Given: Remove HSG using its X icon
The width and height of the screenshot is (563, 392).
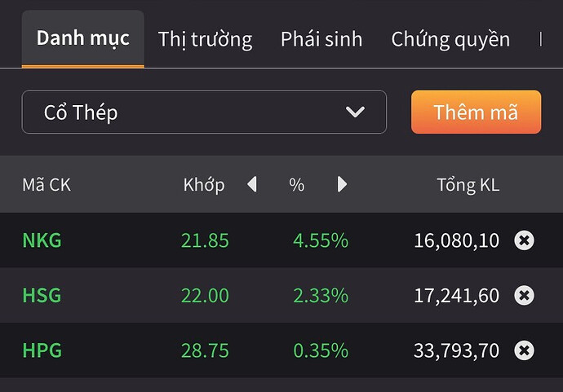Looking at the screenshot, I should coord(524,295).
